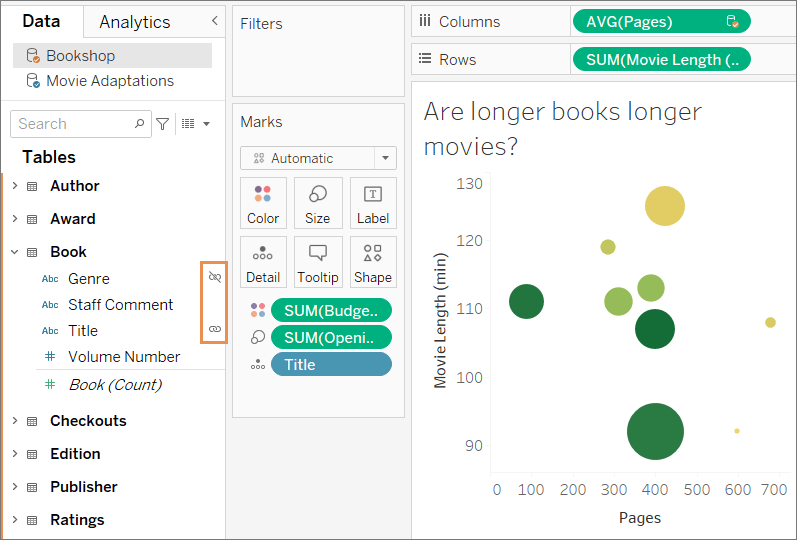Open the Label mark card
797x540 pixels.
(x=373, y=203)
